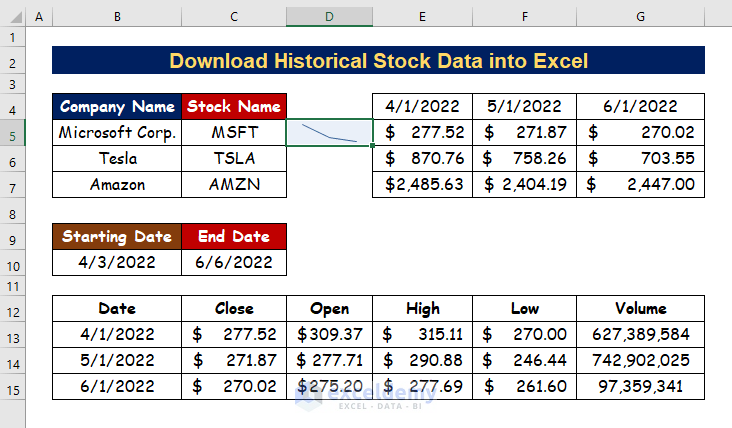
Task: Select the Starting Date value 4/3/2022
Action: pos(117,263)
